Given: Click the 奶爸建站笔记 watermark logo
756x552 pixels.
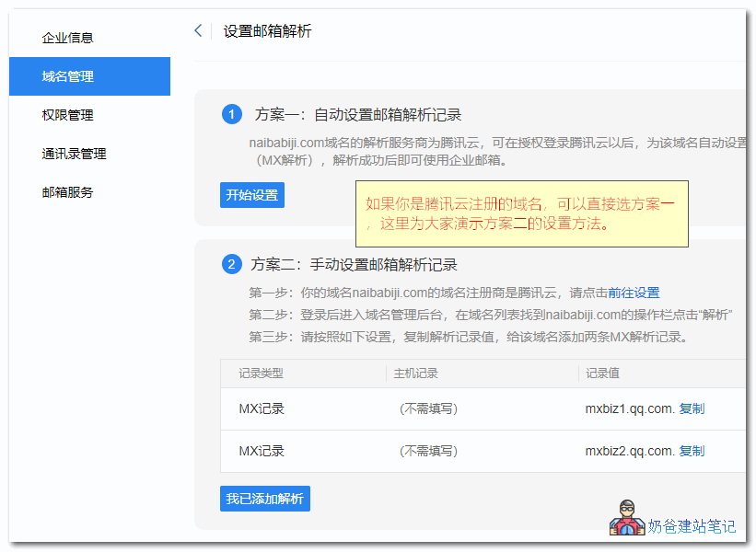Looking at the screenshot, I should tap(627, 521).
